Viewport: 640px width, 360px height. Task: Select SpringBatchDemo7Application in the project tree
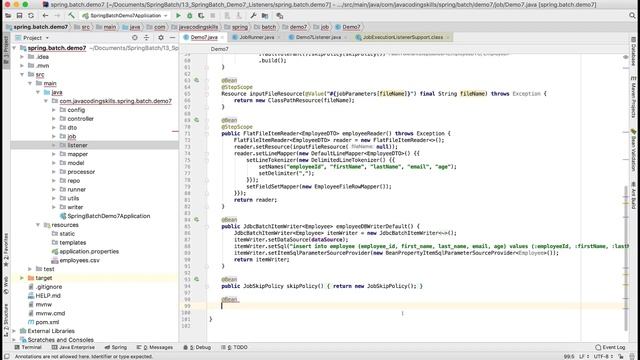pyautogui.click(x=105, y=216)
